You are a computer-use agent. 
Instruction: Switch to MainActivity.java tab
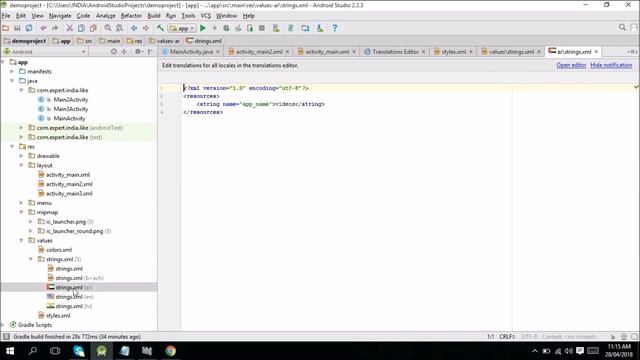pos(191,52)
